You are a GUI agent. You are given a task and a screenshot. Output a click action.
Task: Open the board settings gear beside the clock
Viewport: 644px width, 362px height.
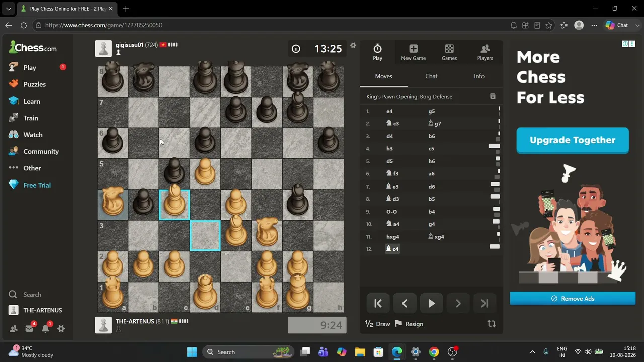pyautogui.click(x=353, y=45)
